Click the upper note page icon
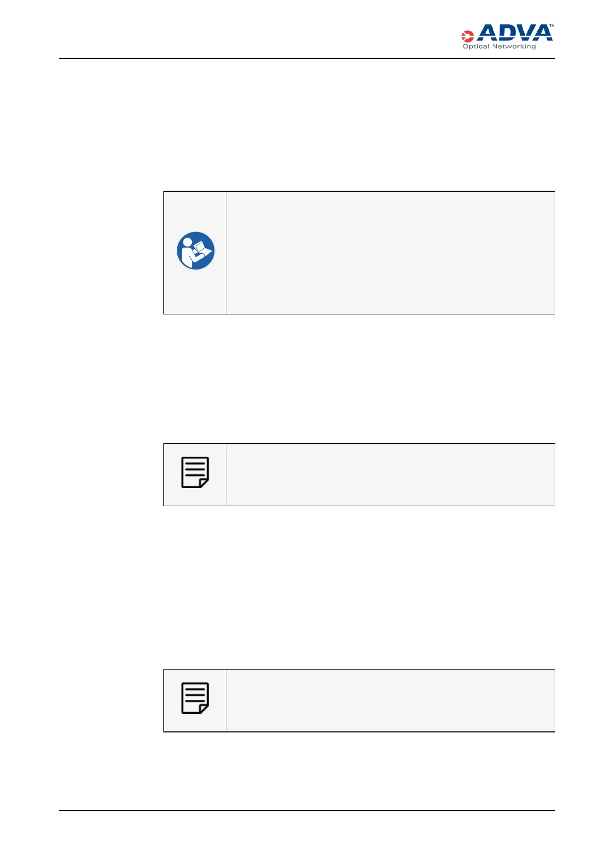The image size is (614, 868). point(195,472)
